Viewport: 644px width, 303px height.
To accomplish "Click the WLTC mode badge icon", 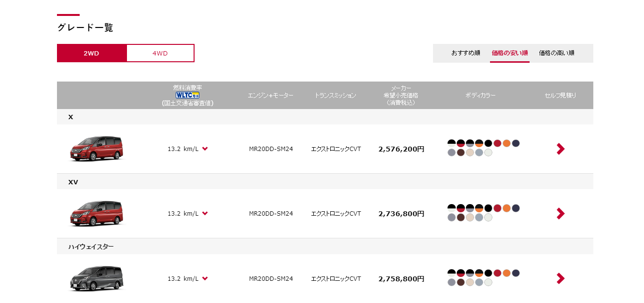I will [188, 95].
